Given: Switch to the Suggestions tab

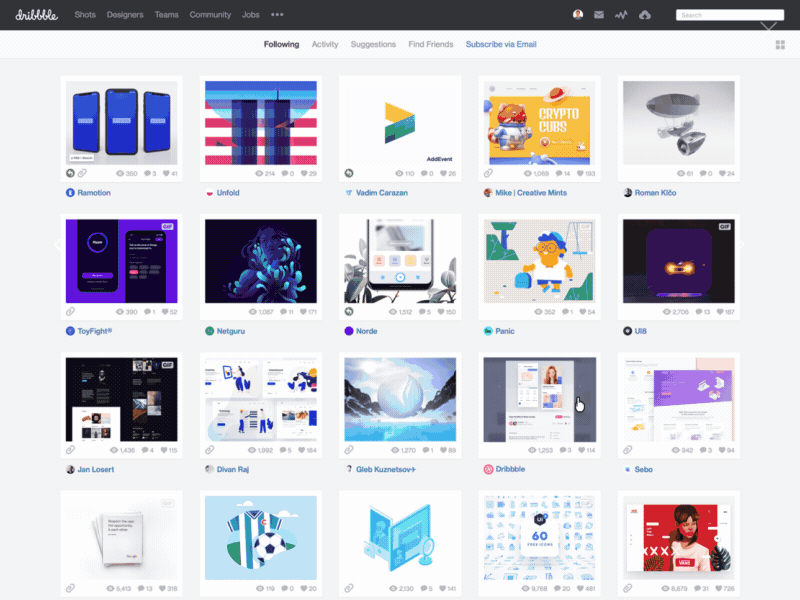Looking at the screenshot, I should [x=373, y=44].
